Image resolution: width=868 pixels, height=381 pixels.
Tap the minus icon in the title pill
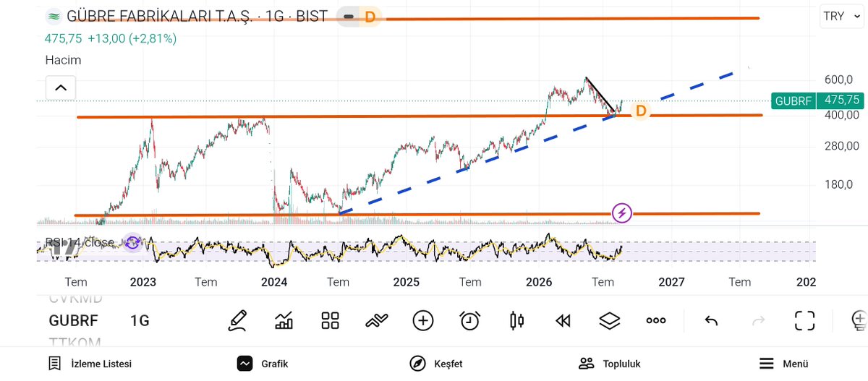(x=349, y=17)
